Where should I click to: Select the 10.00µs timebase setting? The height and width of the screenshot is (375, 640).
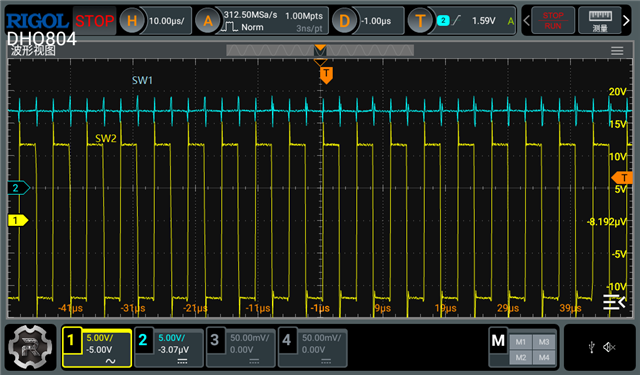tap(167, 20)
